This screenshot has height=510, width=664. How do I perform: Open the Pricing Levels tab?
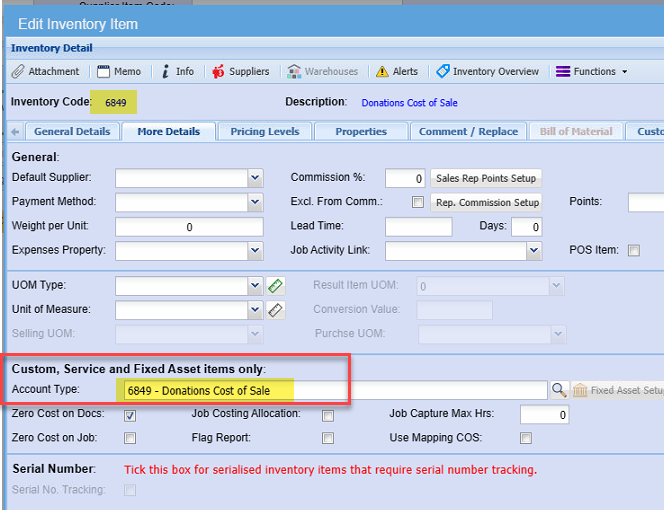pos(265,131)
